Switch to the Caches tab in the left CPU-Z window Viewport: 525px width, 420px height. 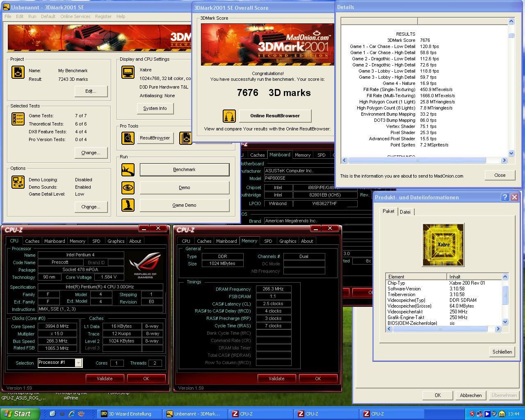pos(32,241)
